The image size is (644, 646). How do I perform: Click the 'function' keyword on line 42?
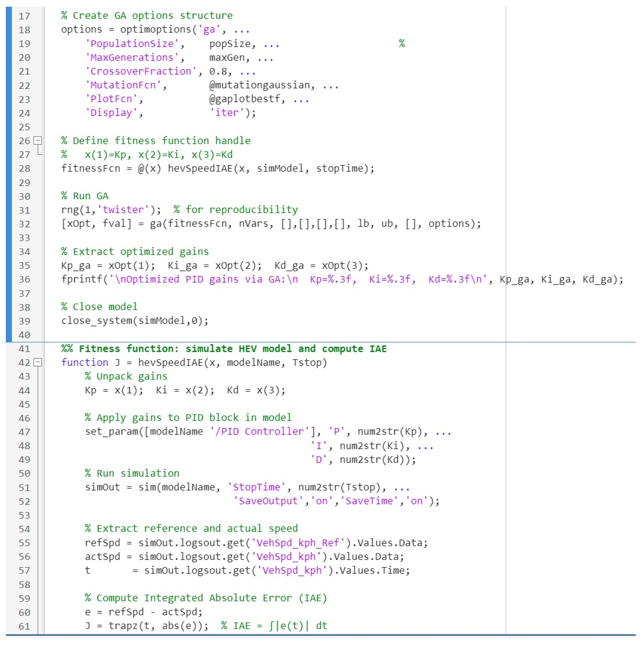(85, 363)
